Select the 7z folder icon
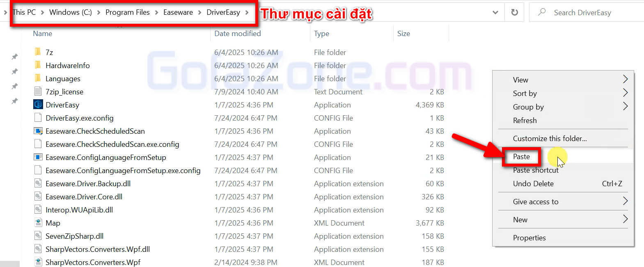 (38, 52)
